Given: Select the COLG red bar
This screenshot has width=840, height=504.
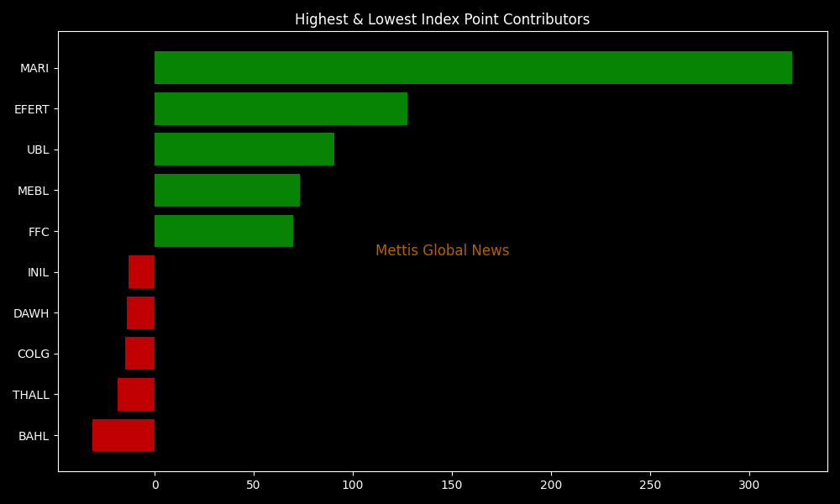Looking at the screenshot, I should point(140,354).
